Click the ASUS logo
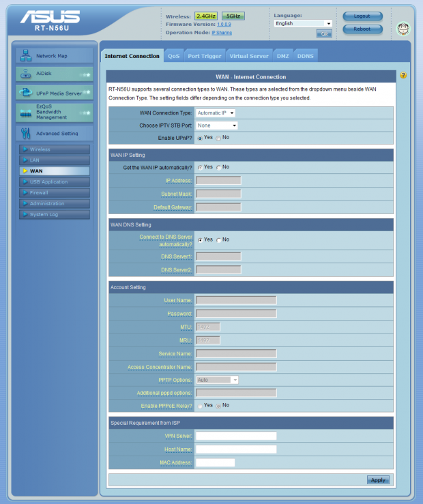 click(x=50, y=17)
